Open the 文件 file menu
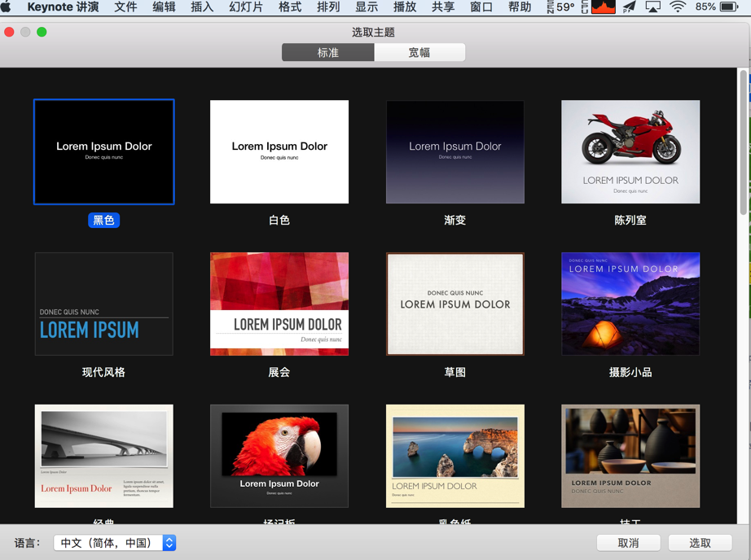751x560 pixels. tap(125, 7)
